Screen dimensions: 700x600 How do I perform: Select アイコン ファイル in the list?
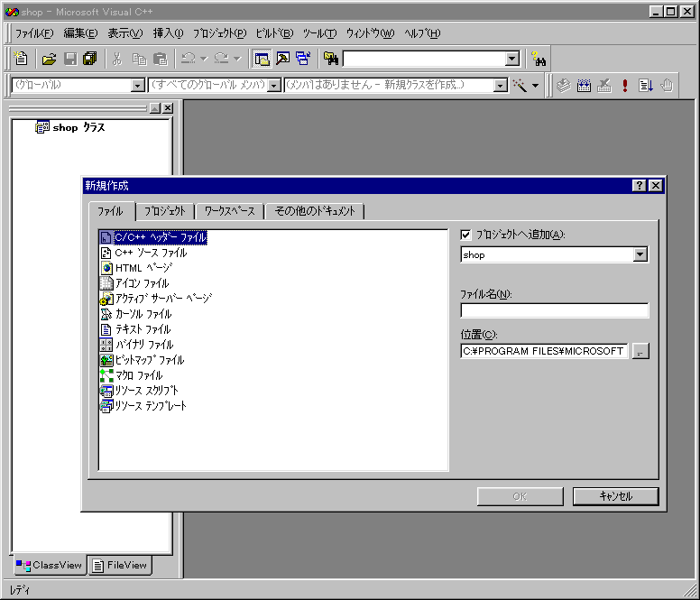point(134,283)
